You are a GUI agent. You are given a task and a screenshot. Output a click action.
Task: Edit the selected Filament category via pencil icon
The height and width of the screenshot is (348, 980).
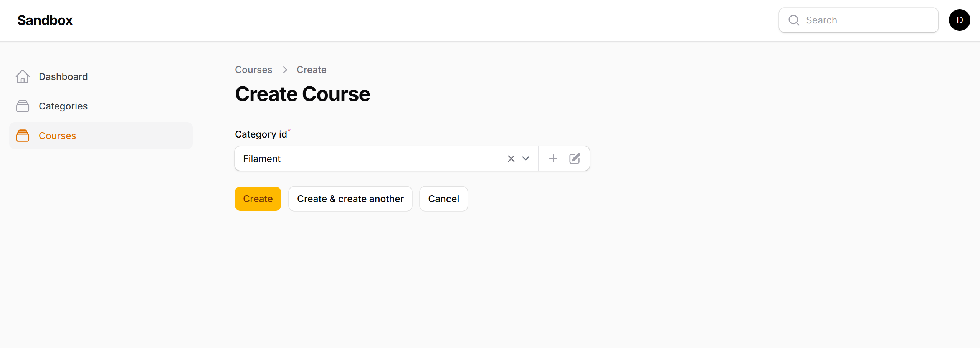574,158
